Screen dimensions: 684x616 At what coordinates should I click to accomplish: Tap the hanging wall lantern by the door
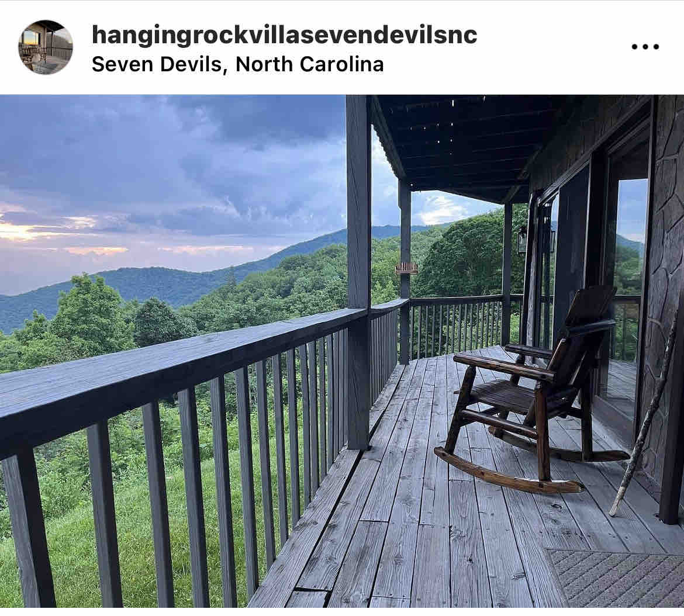[521, 240]
